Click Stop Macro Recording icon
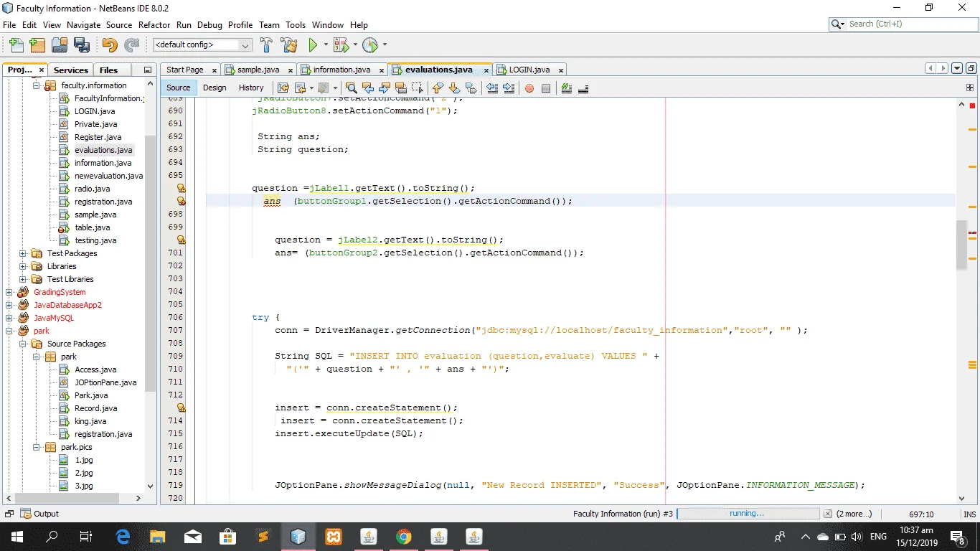Viewport: 980px width, 551px height. 546,88
